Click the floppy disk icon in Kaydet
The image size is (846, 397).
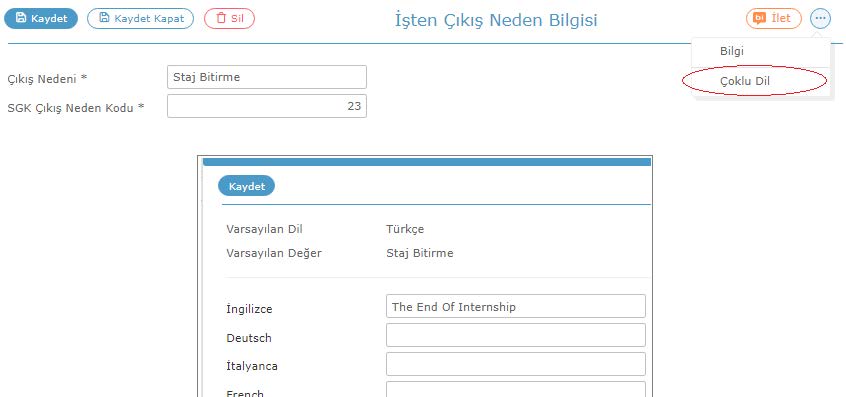pyautogui.click(x=21, y=18)
